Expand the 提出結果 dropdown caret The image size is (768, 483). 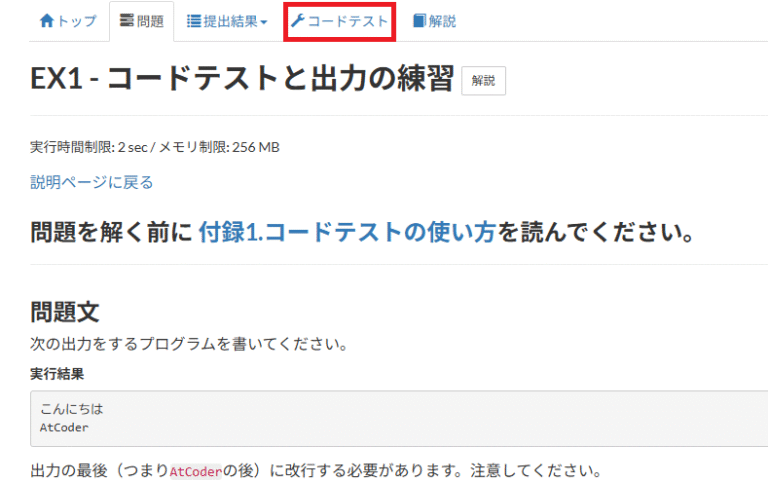point(264,22)
